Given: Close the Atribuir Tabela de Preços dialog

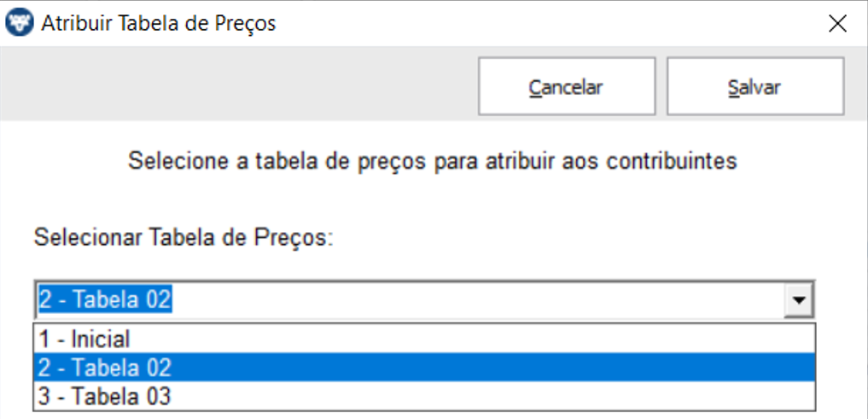Looking at the screenshot, I should click(837, 23).
